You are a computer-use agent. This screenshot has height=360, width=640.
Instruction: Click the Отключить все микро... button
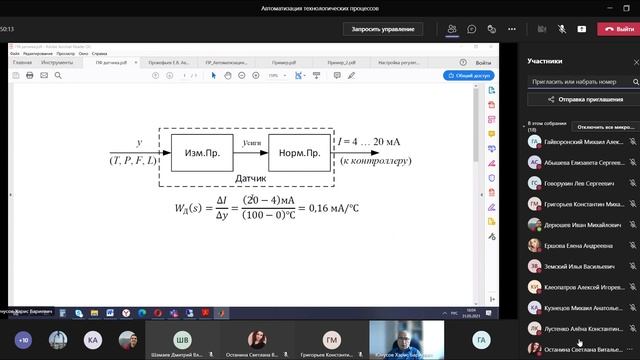tap(606, 127)
